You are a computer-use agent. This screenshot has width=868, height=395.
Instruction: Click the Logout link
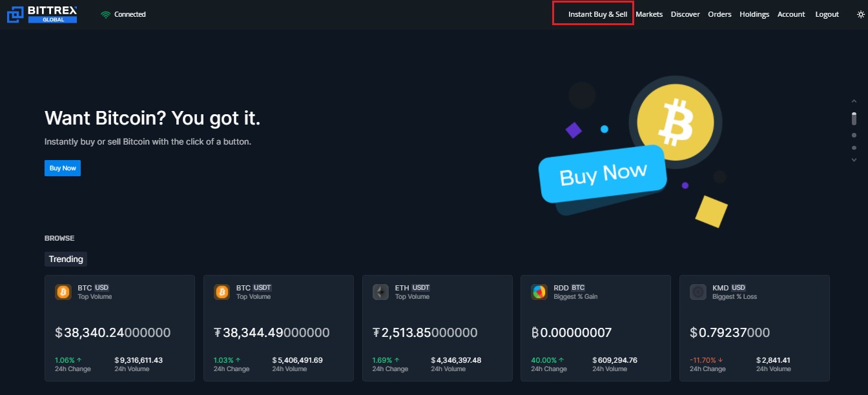[x=827, y=14]
